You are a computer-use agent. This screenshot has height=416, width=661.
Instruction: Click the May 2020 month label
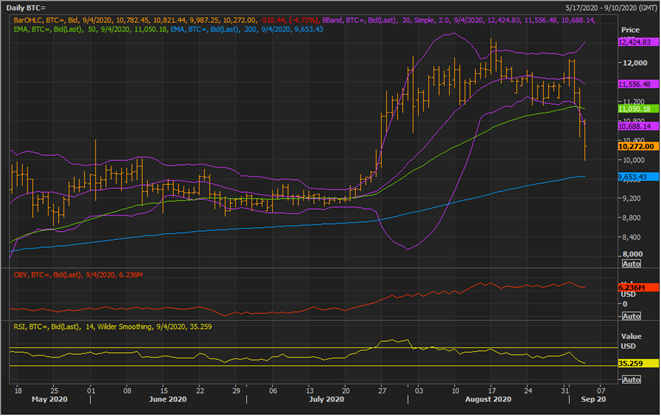[49, 399]
